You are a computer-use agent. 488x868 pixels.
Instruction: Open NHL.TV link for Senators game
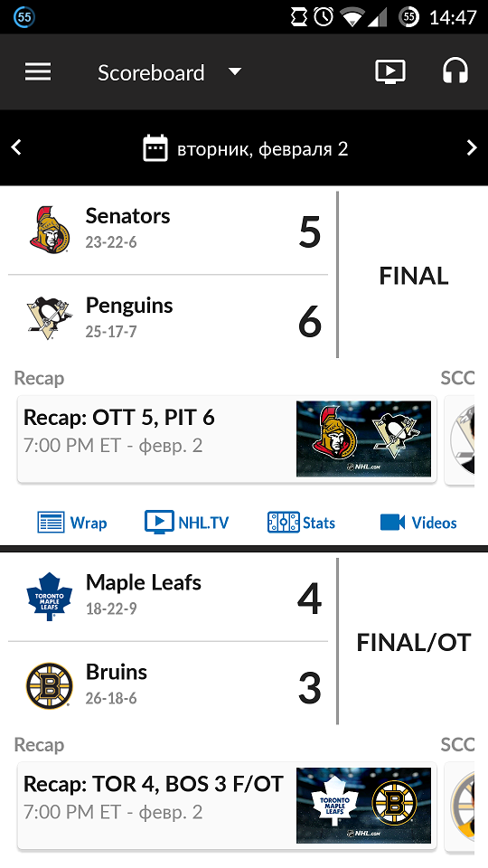(186, 523)
